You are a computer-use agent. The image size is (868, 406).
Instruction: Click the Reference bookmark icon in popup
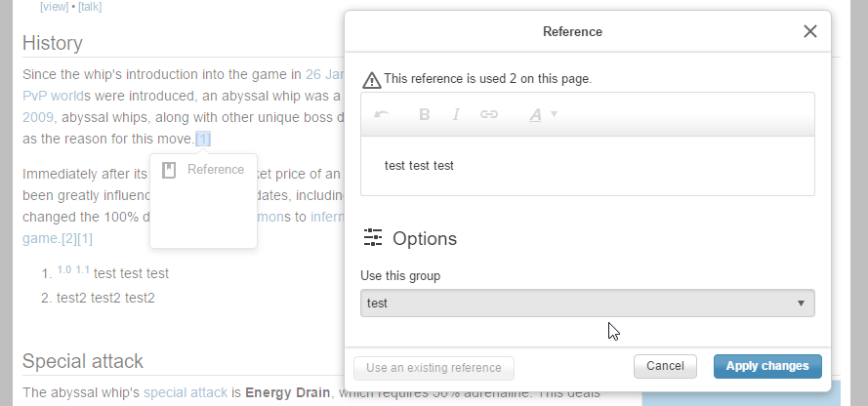pos(168,170)
